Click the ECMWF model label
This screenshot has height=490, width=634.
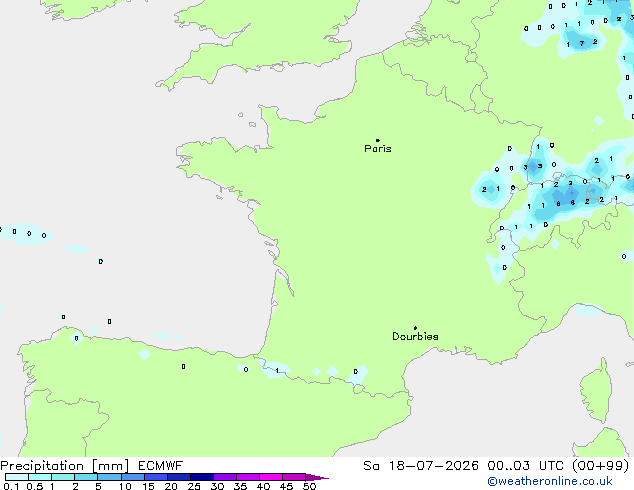tap(161, 466)
